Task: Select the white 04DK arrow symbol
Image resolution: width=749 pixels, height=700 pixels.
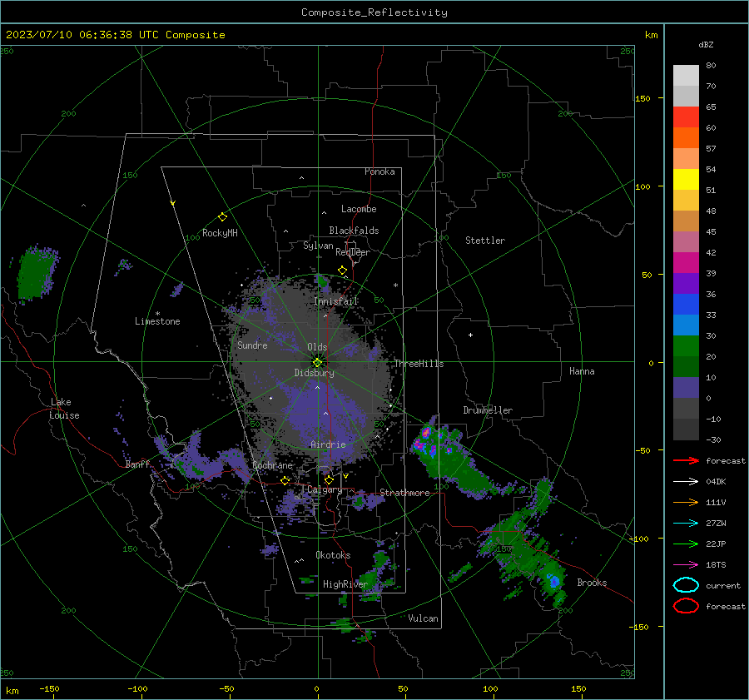Action: 686,481
